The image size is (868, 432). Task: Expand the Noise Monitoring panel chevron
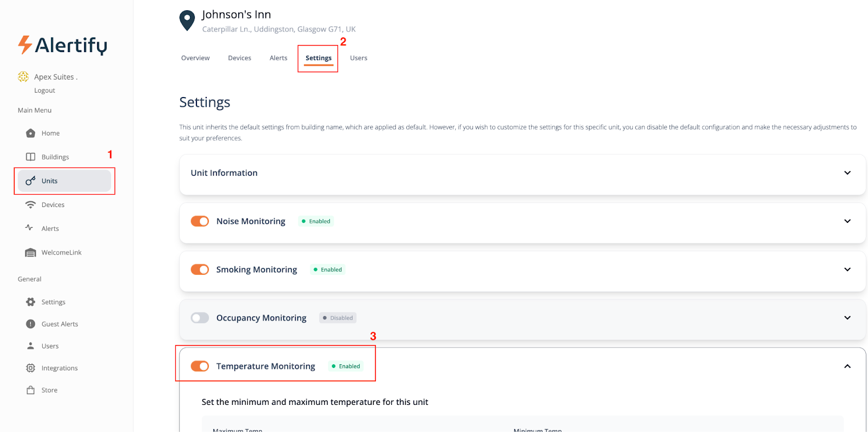[847, 221]
